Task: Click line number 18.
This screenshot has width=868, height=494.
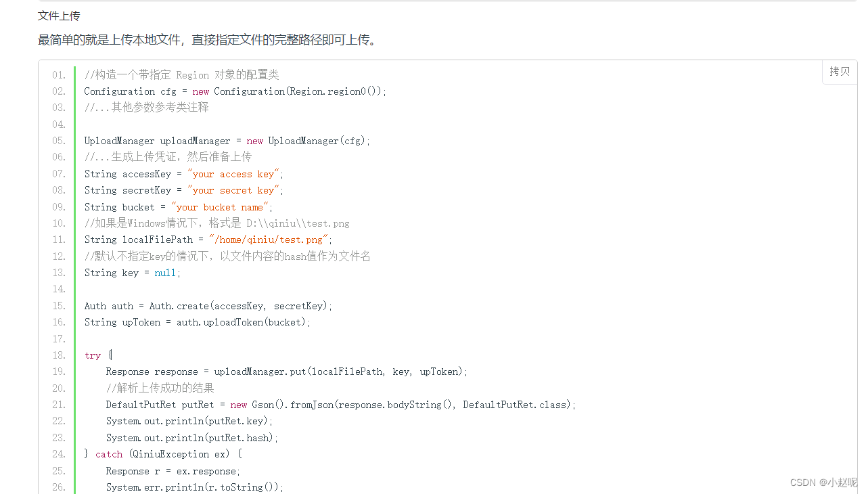Action: (59, 355)
